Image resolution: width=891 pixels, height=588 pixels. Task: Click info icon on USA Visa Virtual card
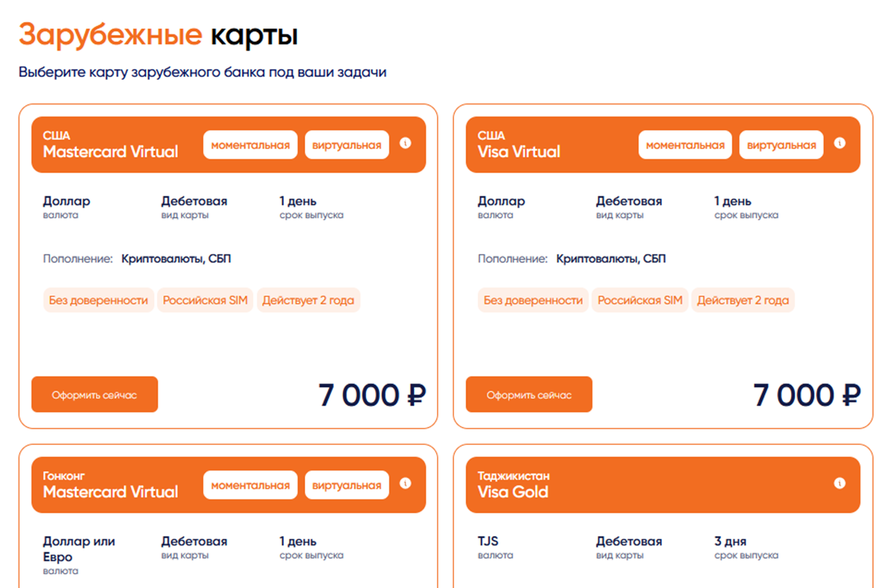point(840,143)
